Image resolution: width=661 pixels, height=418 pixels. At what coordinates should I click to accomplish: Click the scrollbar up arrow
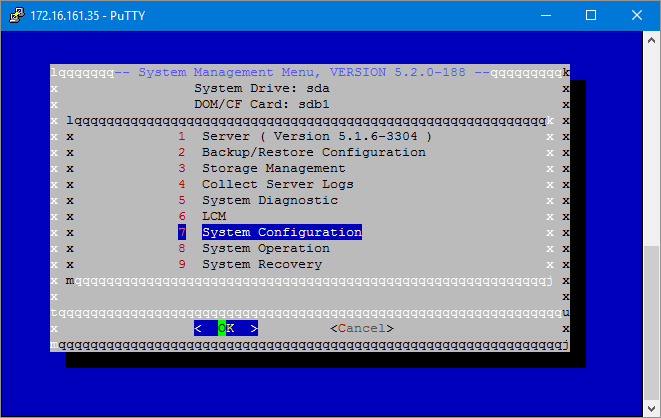pyautogui.click(x=651, y=40)
